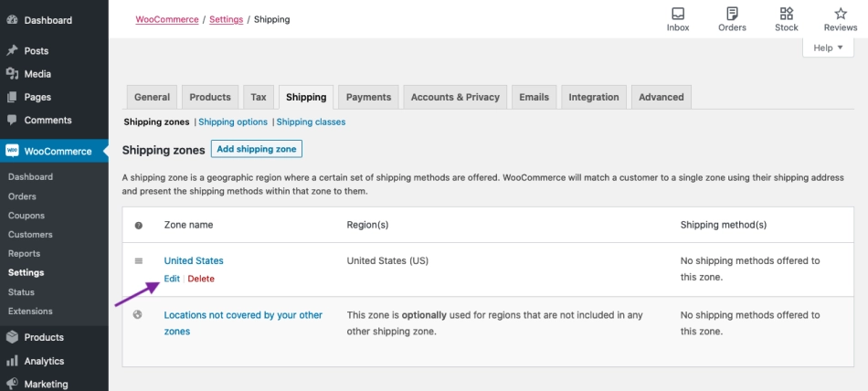Click the Marketing megaphone icon
Viewport: 868px width, 391px height.
tap(12, 384)
